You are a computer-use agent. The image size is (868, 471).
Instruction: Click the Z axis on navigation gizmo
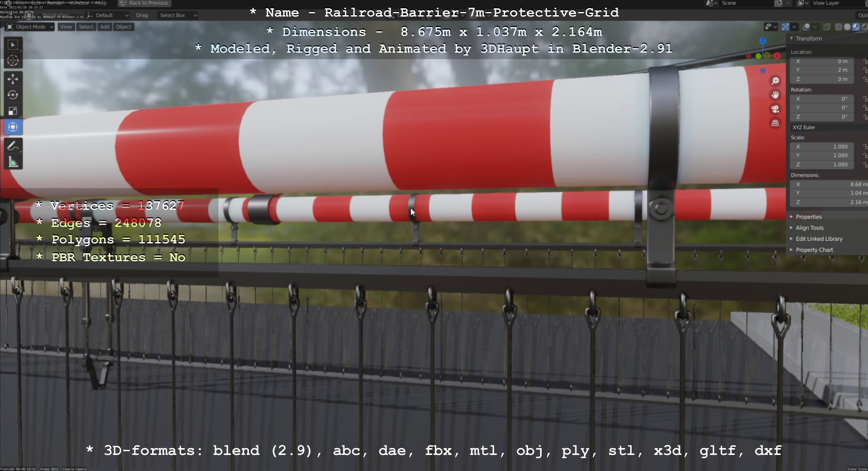tap(763, 41)
